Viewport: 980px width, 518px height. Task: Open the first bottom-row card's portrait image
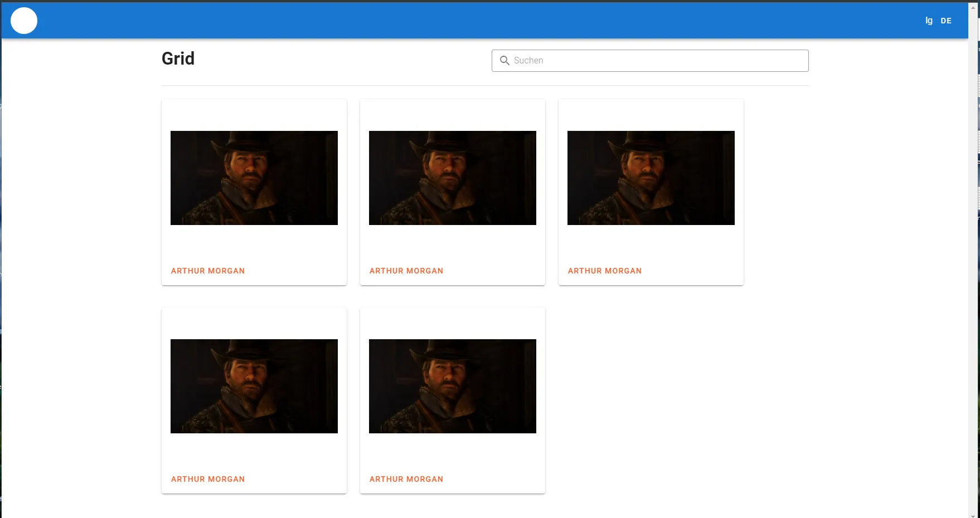click(254, 386)
